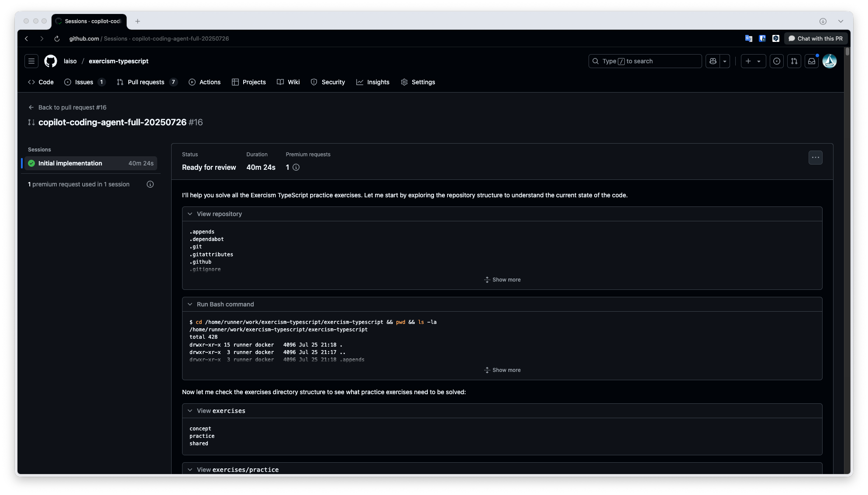This screenshot has height=495, width=868.
Task: Select the Projects tab
Action: coord(248,82)
